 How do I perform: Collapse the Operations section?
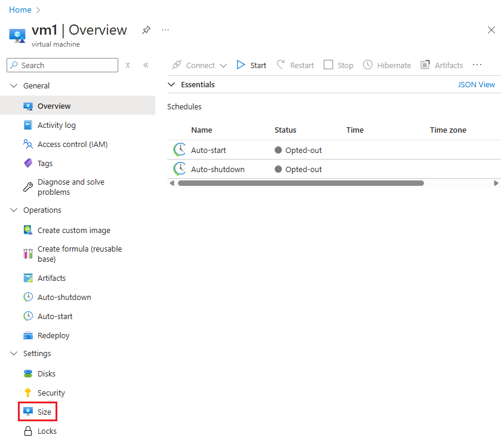click(13, 210)
